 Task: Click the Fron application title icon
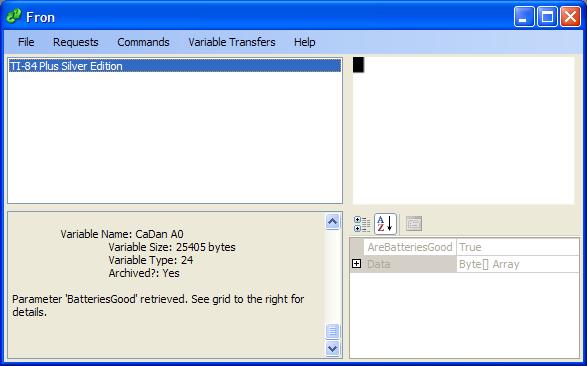tap(14, 16)
